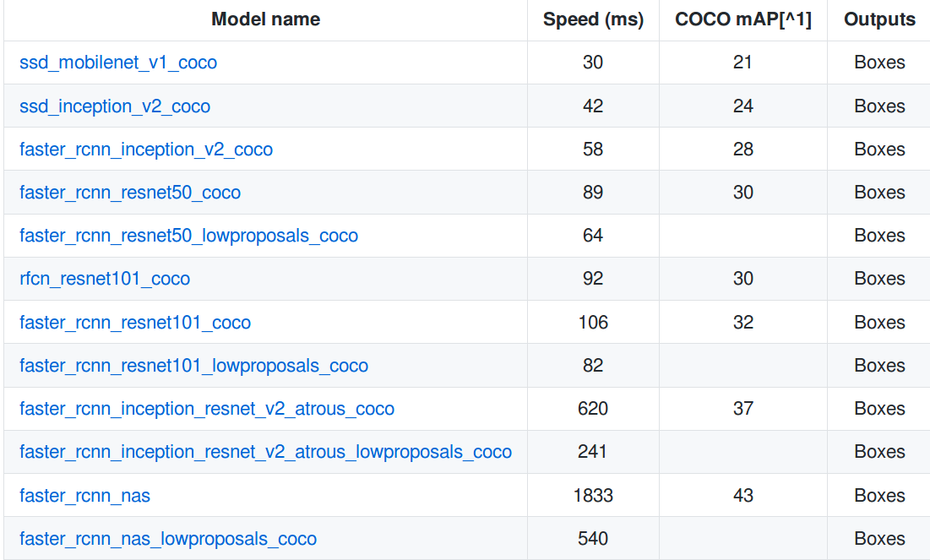
Task: Click the faster_rcnn_inception_v2_coco link
Action: point(146,150)
